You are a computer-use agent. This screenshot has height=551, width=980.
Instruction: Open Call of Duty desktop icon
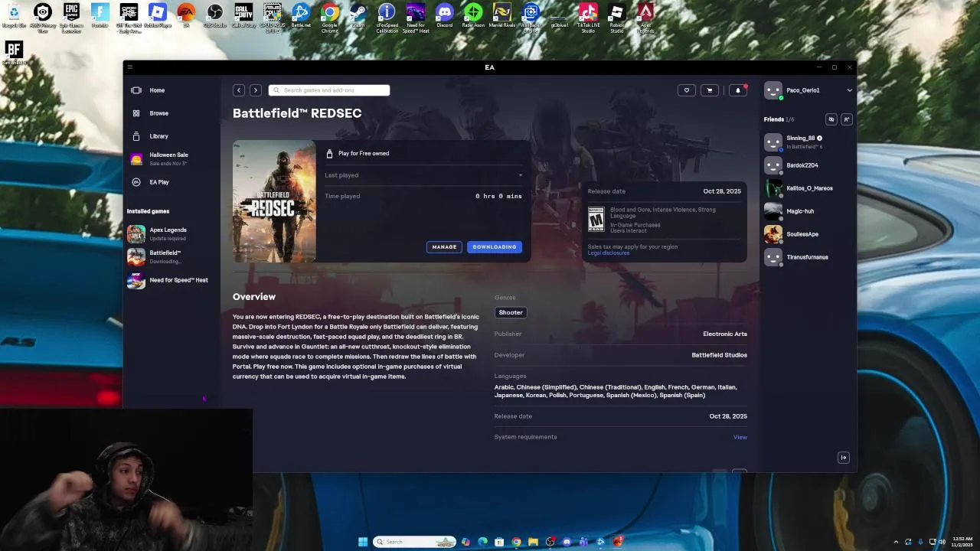243,16
